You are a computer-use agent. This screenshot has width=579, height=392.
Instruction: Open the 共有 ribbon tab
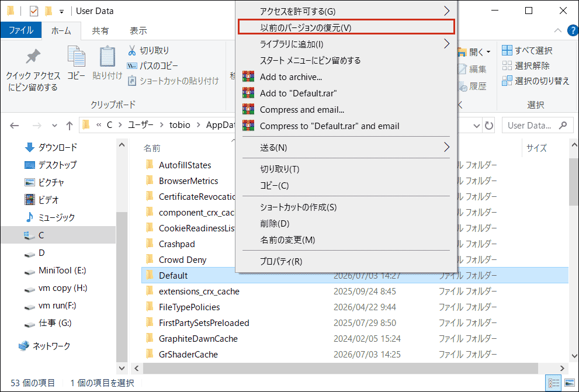click(x=100, y=30)
